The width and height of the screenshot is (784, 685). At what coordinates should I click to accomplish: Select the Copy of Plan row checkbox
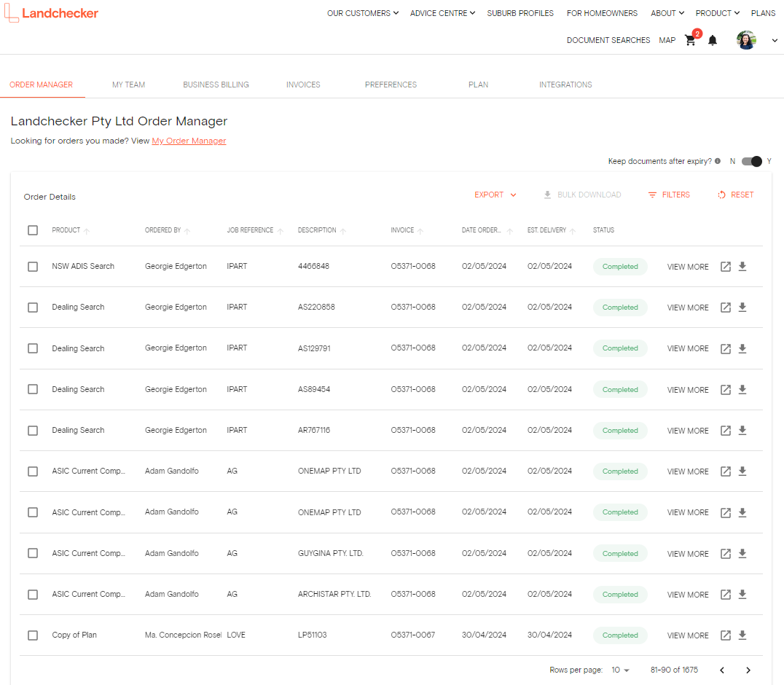point(33,635)
